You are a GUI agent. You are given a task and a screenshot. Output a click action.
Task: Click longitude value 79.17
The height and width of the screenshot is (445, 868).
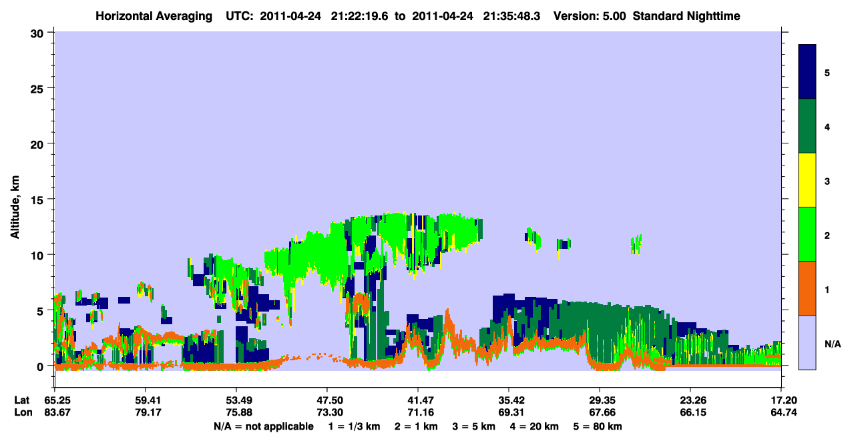[x=146, y=412]
